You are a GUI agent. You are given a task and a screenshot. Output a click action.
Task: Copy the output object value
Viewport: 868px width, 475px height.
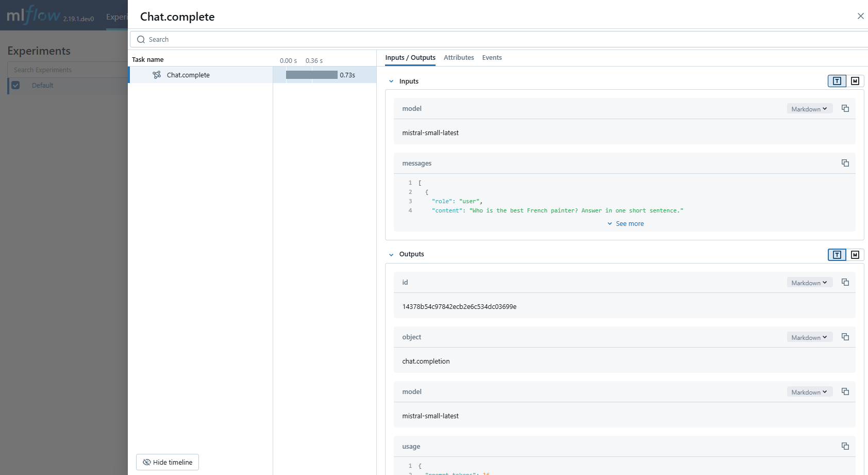point(845,337)
